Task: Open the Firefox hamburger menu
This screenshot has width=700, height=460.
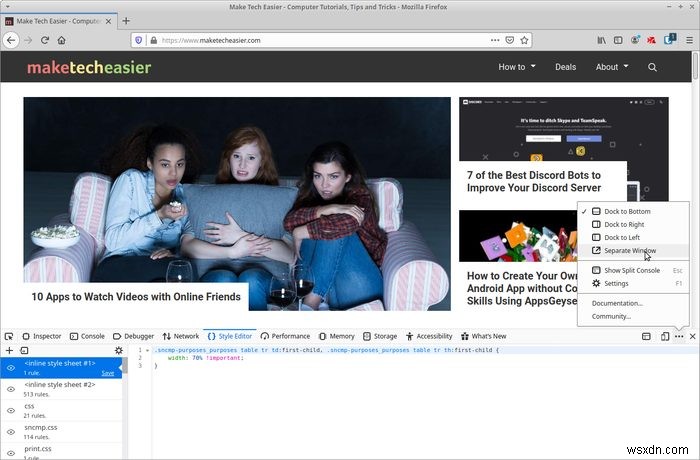Action: [x=689, y=40]
